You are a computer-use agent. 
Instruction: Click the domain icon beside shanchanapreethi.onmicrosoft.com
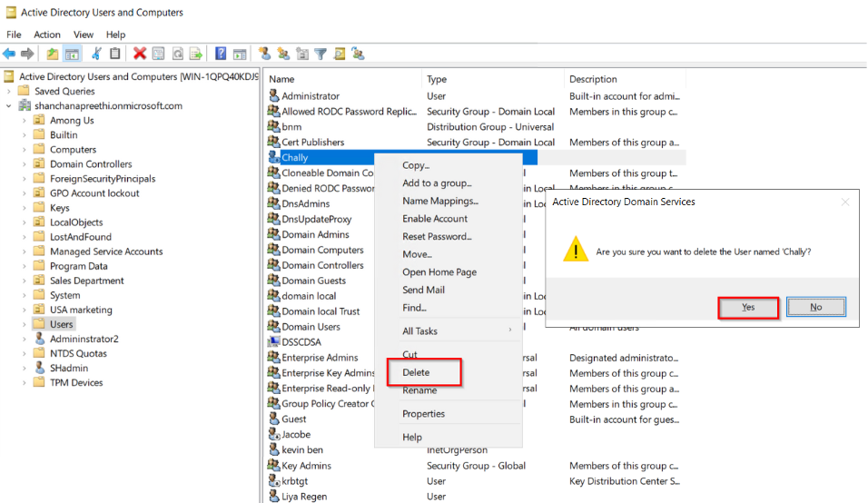click(25, 105)
